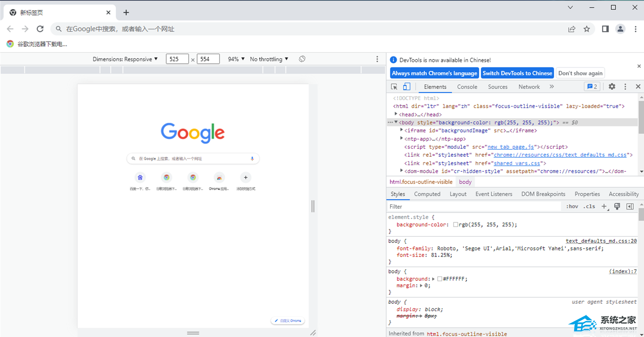Toggle the computed styles sidebar icon
The height and width of the screenshot is (337, 644).
[630, 206]
